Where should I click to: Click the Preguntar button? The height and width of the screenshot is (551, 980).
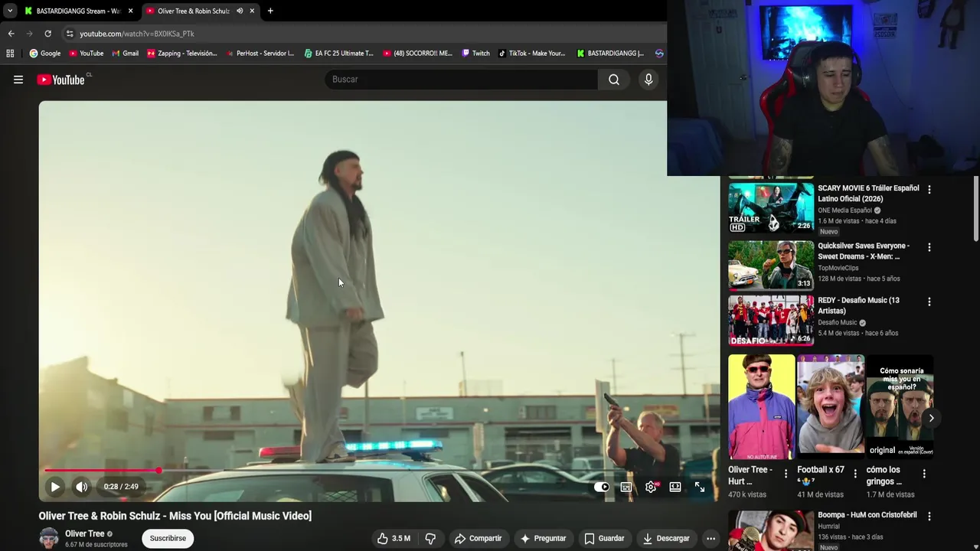(x=543, y=538)
